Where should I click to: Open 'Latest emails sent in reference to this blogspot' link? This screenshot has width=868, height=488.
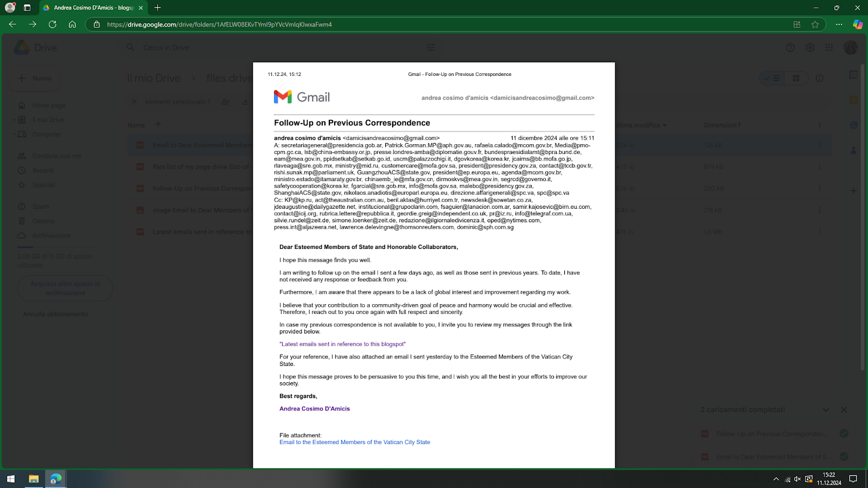tap(342, 344)
